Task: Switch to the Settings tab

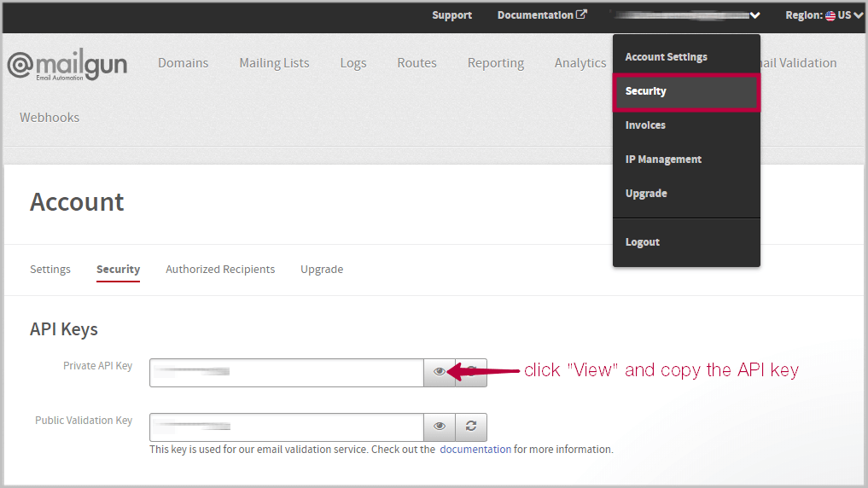Action: coord(50,270)
